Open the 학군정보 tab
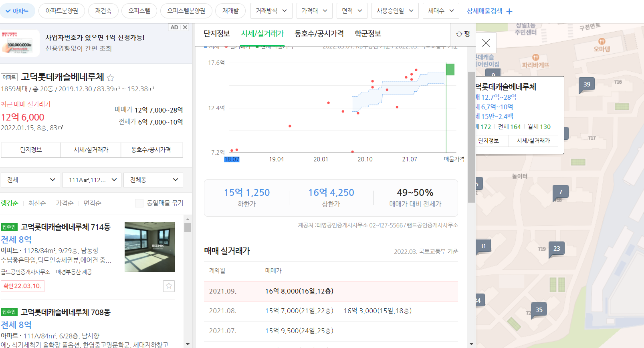Image resolution: width=644 pixels, height=348 pixels. point(368,34)
